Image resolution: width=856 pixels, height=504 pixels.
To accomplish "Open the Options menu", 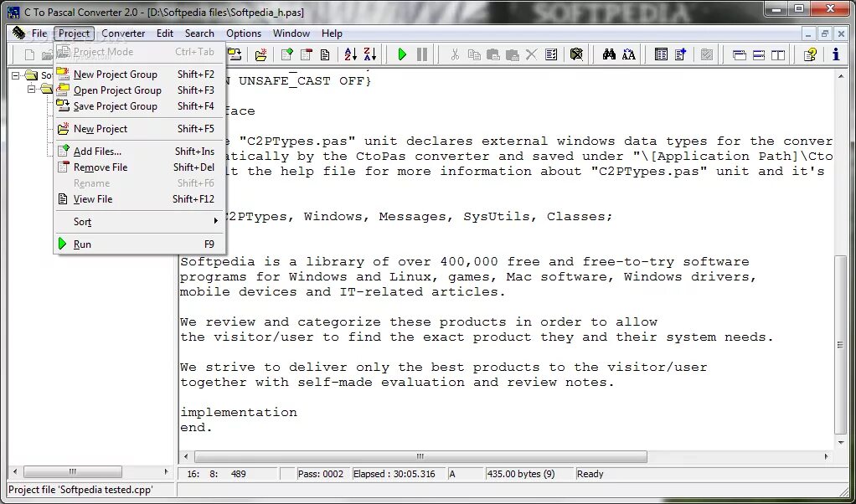I will click(x=244, y=33).
